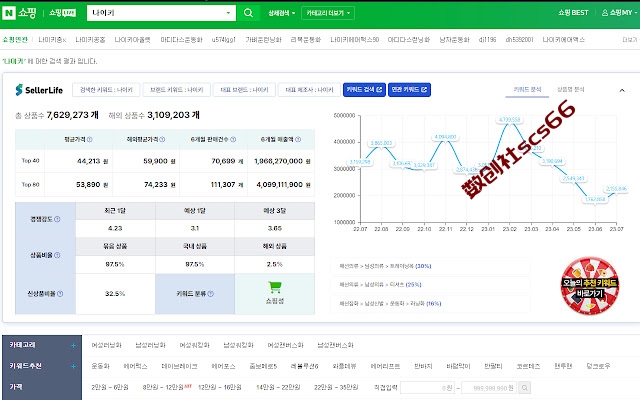Viewport: 640px width, 400px height.
Task: Open the 카테고리 더보기 dropdown
Action: (x=328, y=13)
